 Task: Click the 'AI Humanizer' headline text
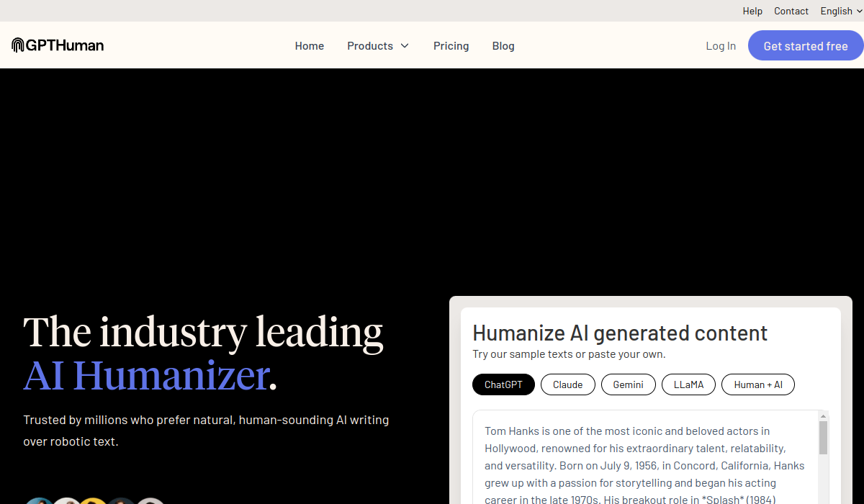146,375
